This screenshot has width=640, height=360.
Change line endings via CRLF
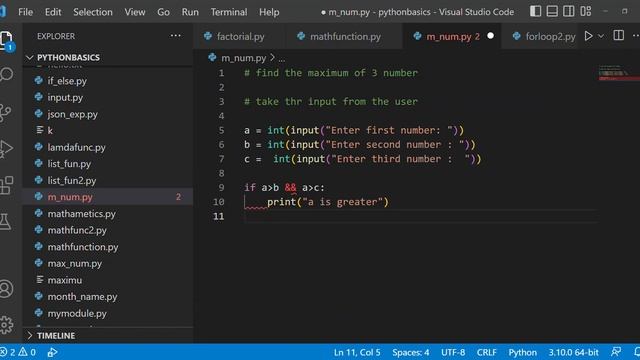tap(487, 352)
